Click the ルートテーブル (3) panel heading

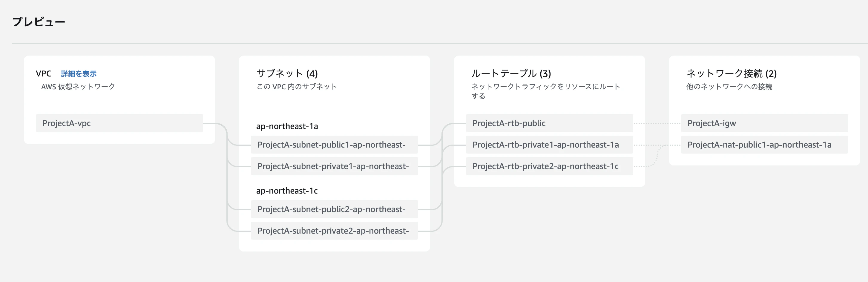tap(511, 73)
